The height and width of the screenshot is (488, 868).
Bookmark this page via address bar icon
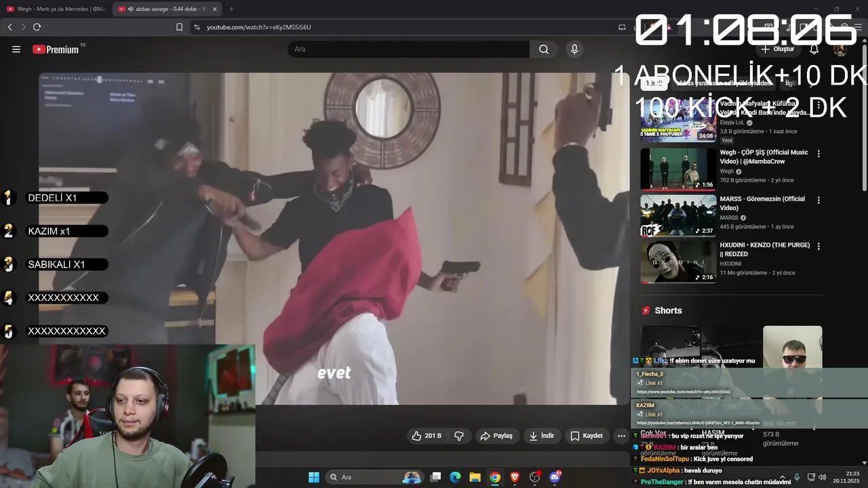[x=179, y=27]
